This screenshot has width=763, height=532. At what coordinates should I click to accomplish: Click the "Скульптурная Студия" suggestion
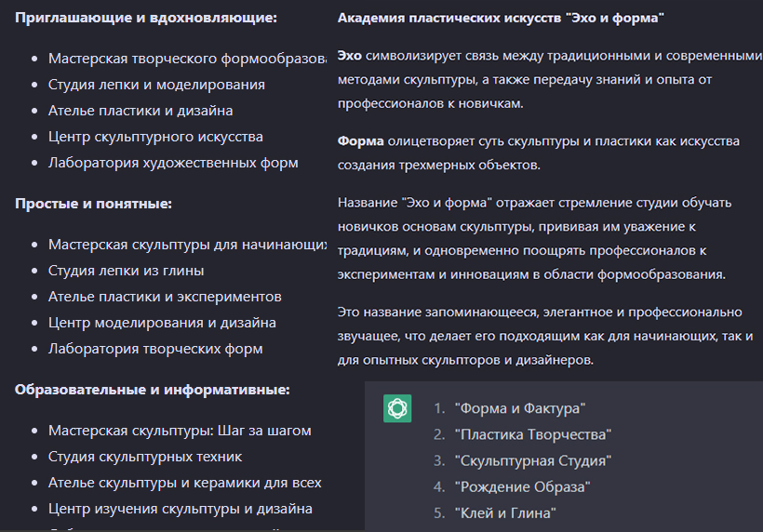click(x=532, y=460)
